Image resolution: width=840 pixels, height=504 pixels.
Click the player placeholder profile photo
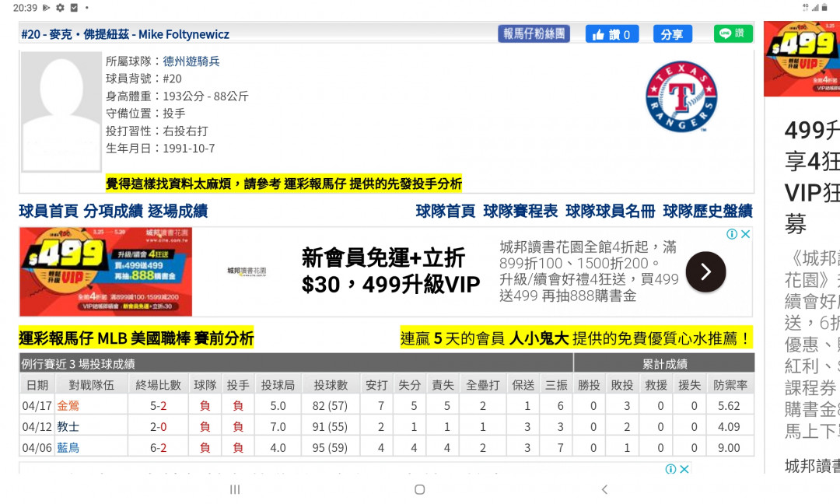point(61,112)
